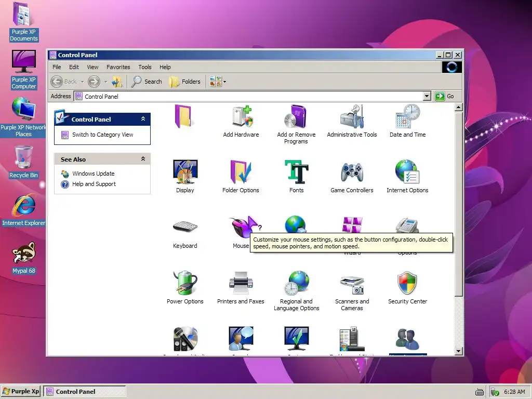
Task: Open Printers and Faxes
Action: (241, 288)
